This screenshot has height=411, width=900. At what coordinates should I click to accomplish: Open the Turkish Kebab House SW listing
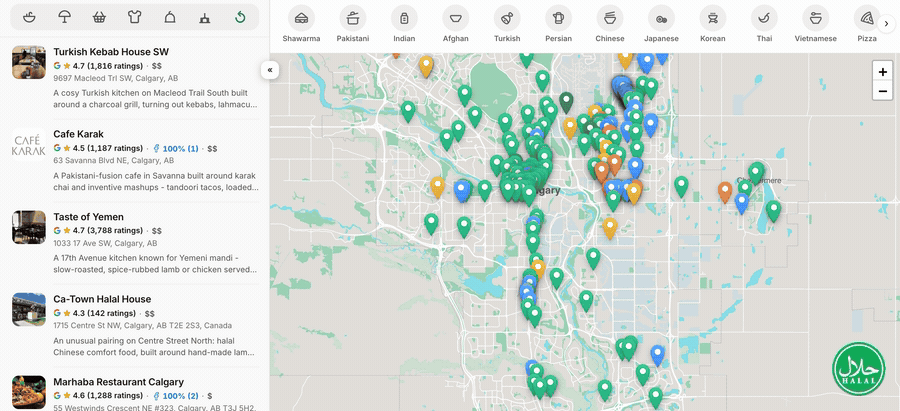click(111, 52)
